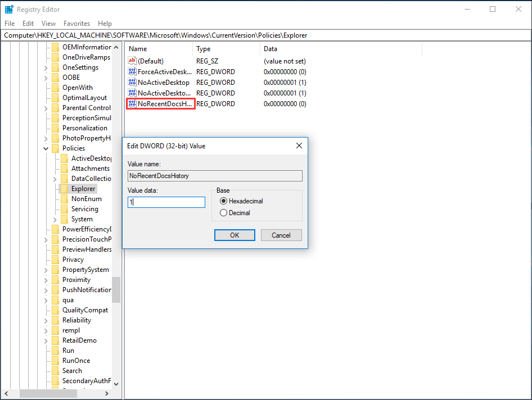This screenshot has height=400, width=532.
Task: Click the Run folder icon
Action: pyautogui.click(x=55, y=351)
